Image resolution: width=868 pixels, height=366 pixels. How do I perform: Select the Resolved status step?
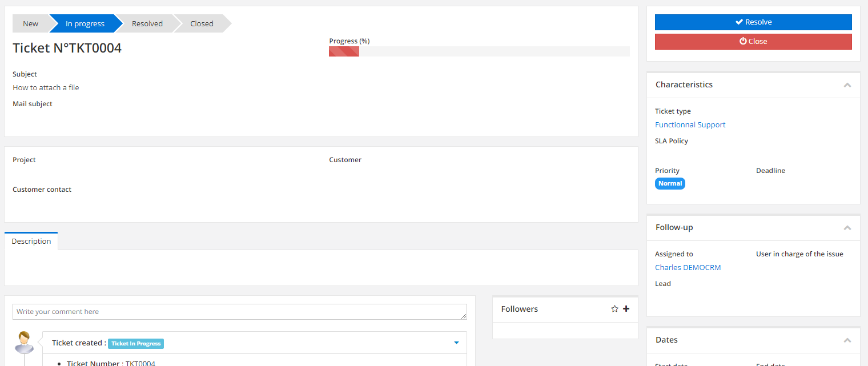point(147,23)
